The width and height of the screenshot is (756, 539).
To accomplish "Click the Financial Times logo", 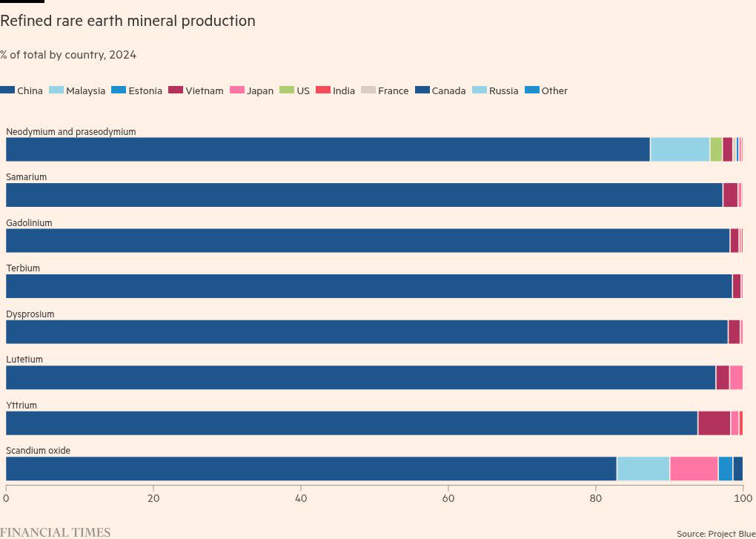I will pyautogui.click(x=56, y=532).
